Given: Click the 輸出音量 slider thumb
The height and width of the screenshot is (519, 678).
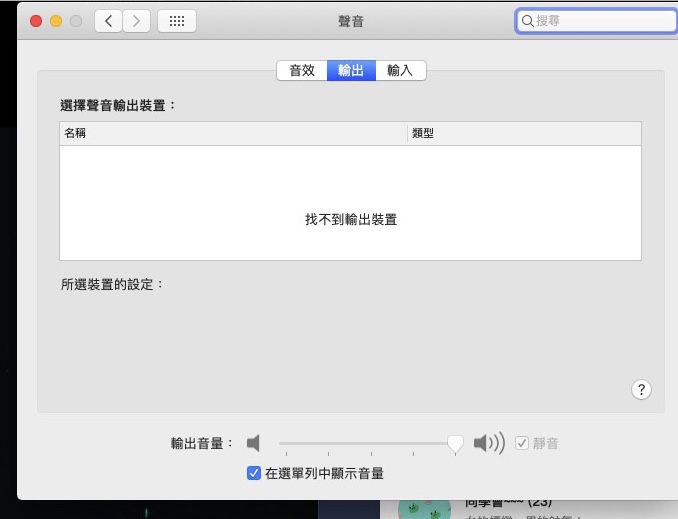Looking at the screenshot, I should 455,443.
